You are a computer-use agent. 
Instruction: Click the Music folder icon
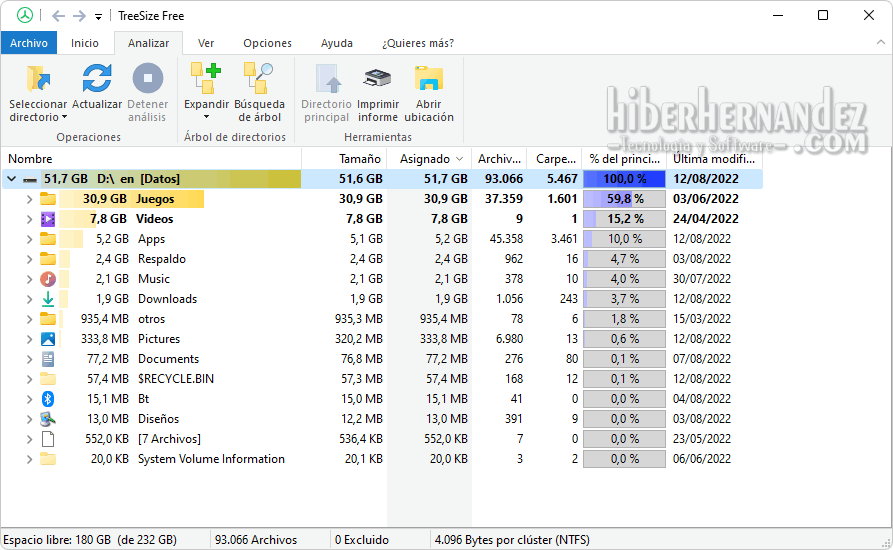(x=48, y=279)
